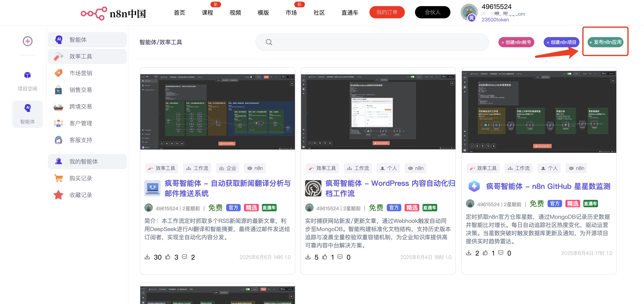Click download icon on news card
Image resolution: width=644 pixels, height=304 pixels.
point(147,257)
